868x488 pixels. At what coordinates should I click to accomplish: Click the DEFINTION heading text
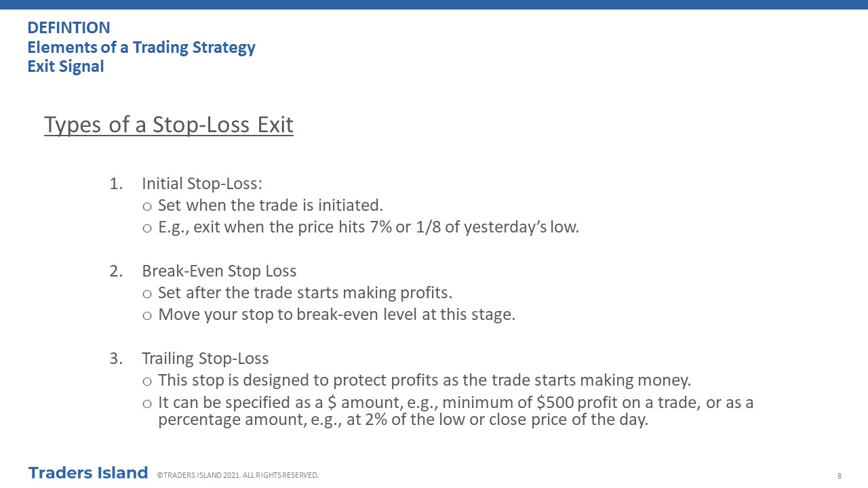(x=68, y=28)
